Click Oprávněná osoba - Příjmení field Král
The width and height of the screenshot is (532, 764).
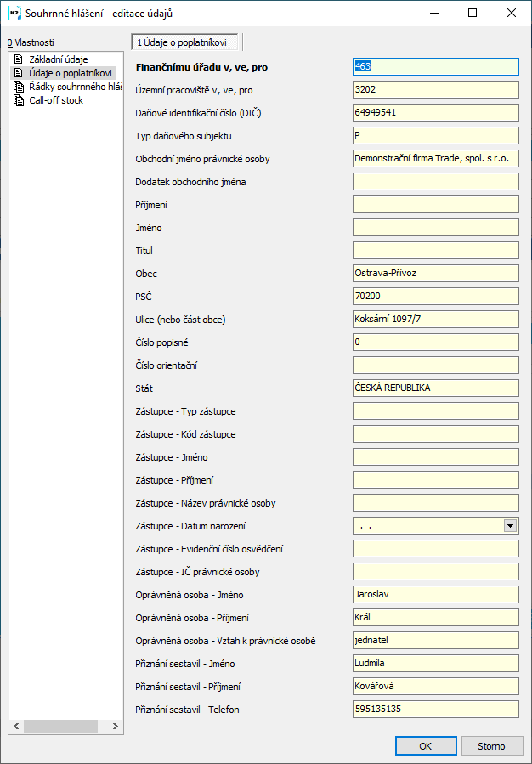point(435,618)
